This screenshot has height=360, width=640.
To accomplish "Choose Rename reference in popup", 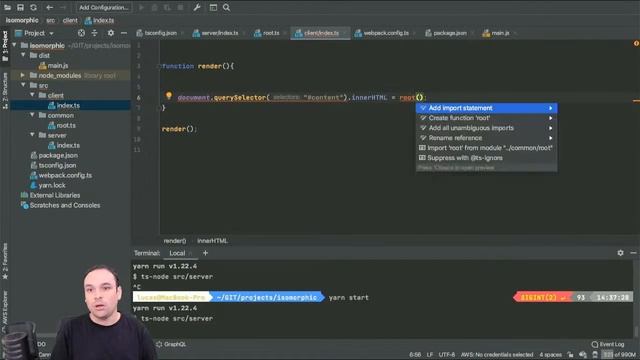I will [487, 138].
